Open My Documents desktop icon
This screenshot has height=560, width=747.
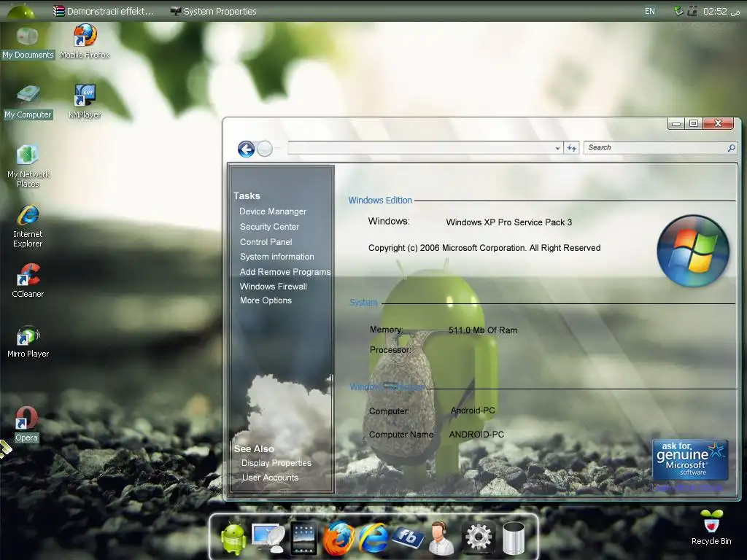coord(28,43)
